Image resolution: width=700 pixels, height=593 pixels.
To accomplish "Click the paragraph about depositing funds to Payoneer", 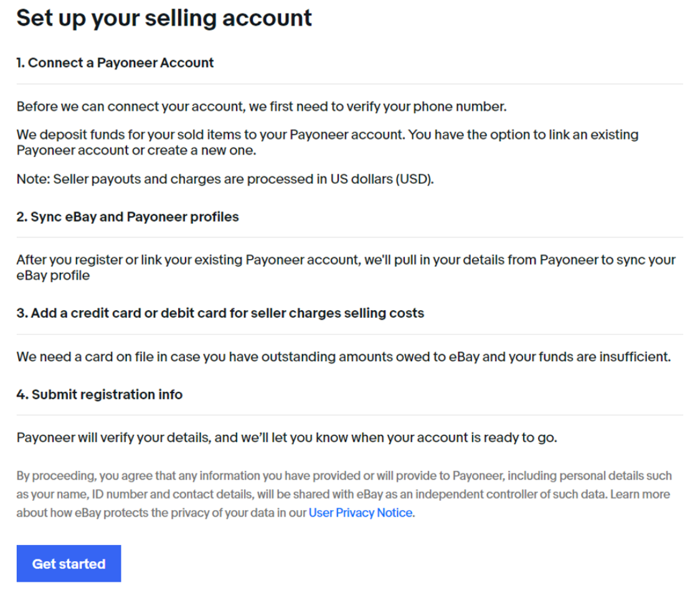I will click(x=328, y=143).
